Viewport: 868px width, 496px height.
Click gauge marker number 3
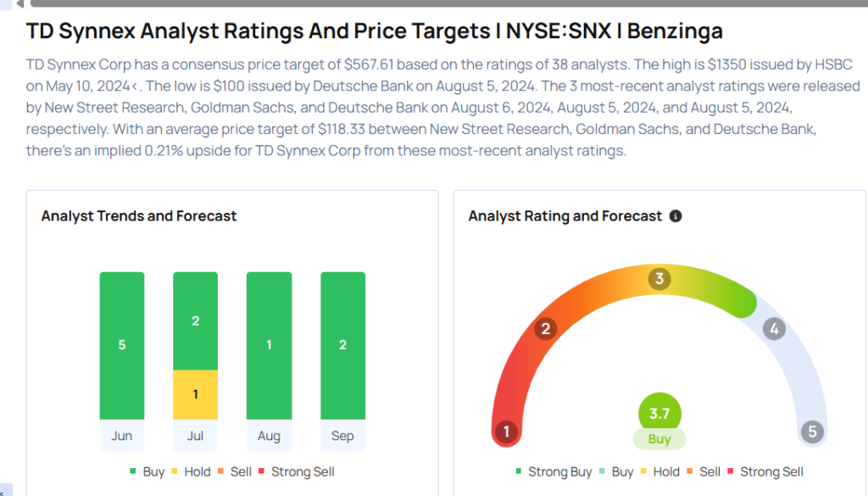click(659, 279)
